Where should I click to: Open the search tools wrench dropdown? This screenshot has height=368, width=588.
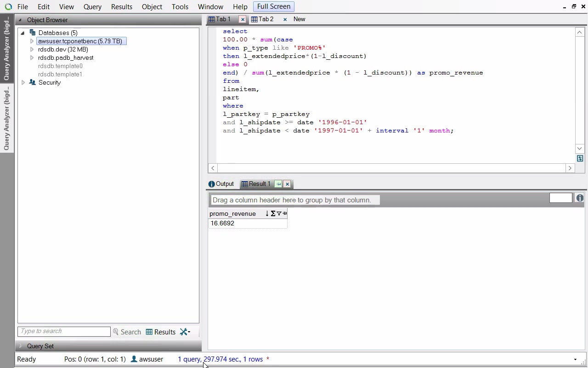point(185,332)
